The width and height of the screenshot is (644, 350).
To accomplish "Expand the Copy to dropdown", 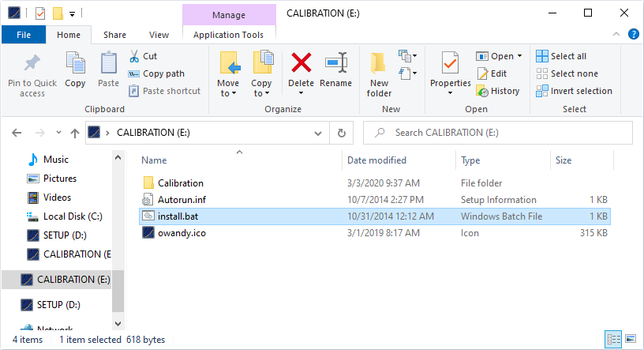I will click(261, 93).
